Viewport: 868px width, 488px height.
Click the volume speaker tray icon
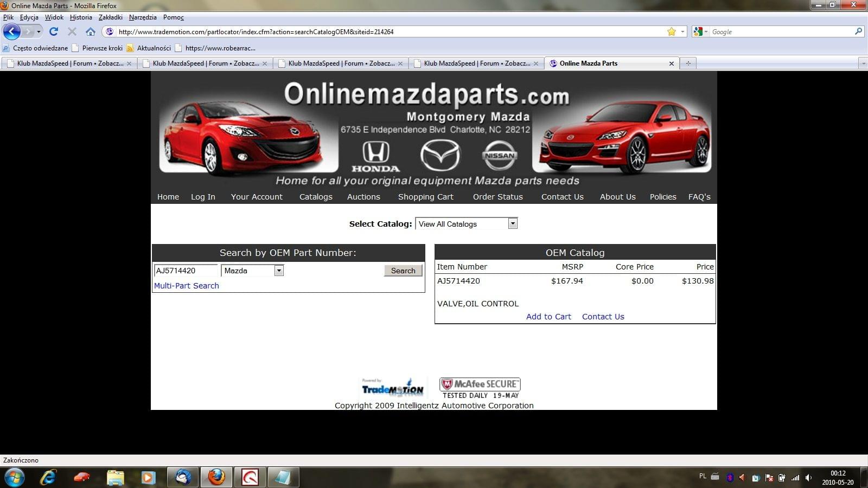coord(808,478)
